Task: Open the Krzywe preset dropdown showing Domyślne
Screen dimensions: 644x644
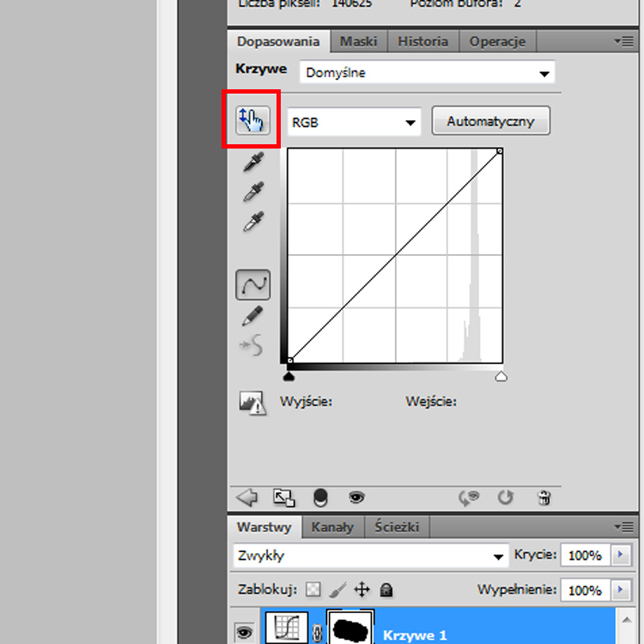Action: [427, 73]
